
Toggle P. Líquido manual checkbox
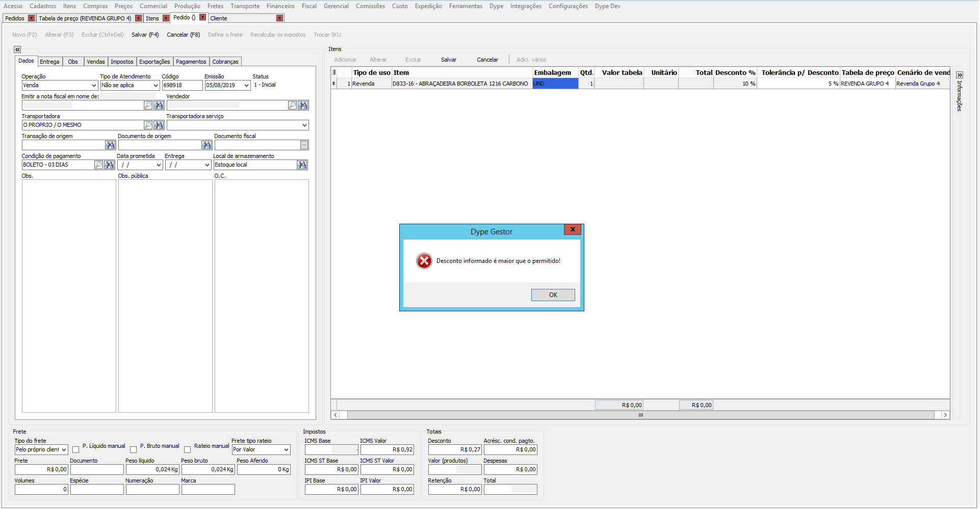point(76,450)
